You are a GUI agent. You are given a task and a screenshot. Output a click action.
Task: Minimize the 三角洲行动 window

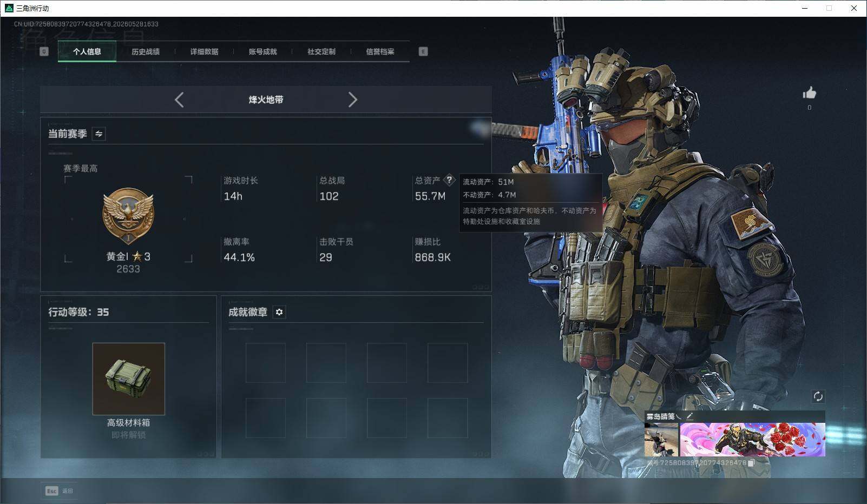(x=805, y=8)
